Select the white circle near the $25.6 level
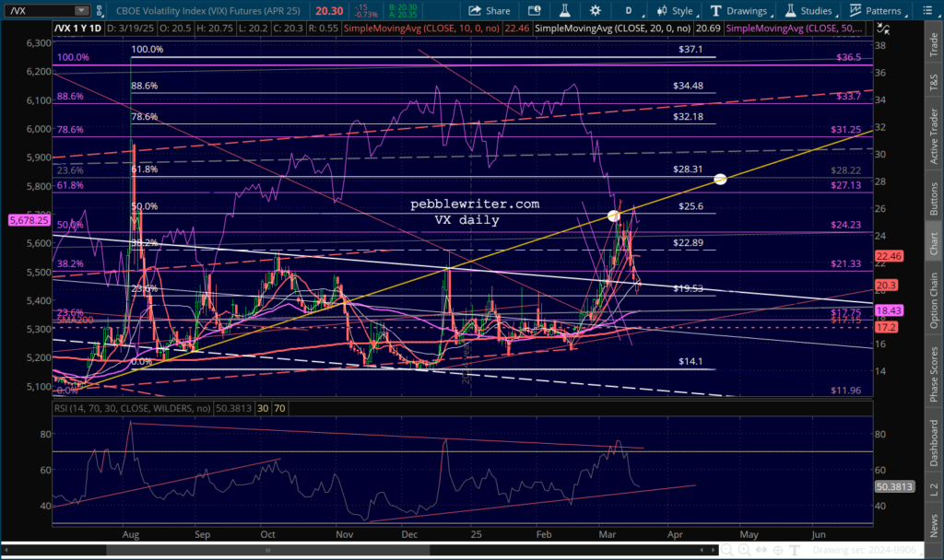 click(x=613, y=216)
